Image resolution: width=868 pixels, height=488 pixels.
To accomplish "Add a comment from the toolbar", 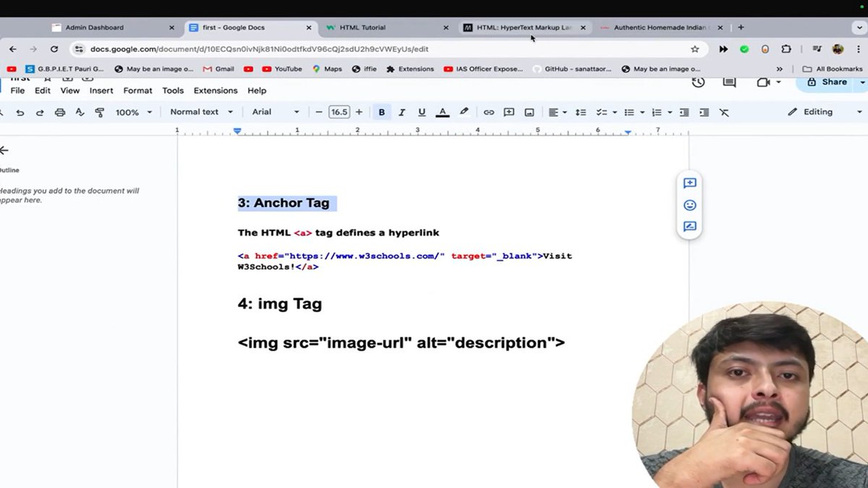I will pyautogui.click(x=509, y=112).
